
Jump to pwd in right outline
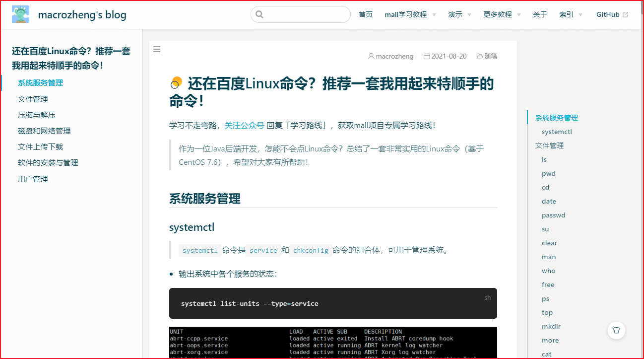pyautogui.click(x=549, y=173)
